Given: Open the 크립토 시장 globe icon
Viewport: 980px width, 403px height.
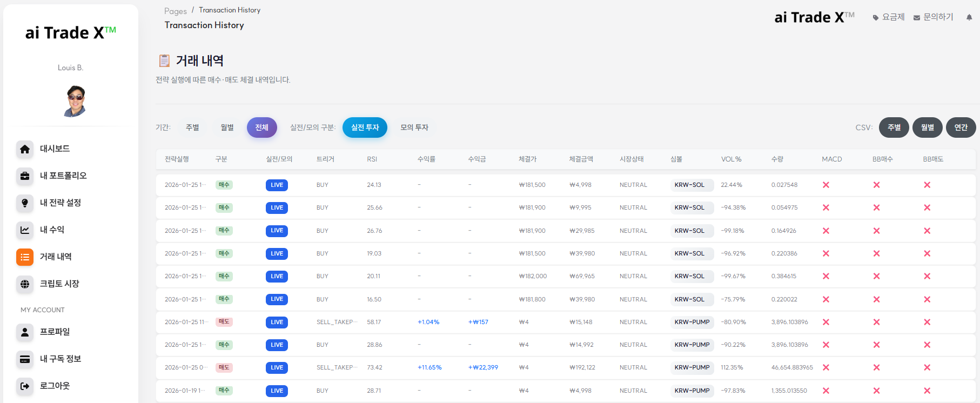Looking at the screenshot, I should tap(25, 284).
